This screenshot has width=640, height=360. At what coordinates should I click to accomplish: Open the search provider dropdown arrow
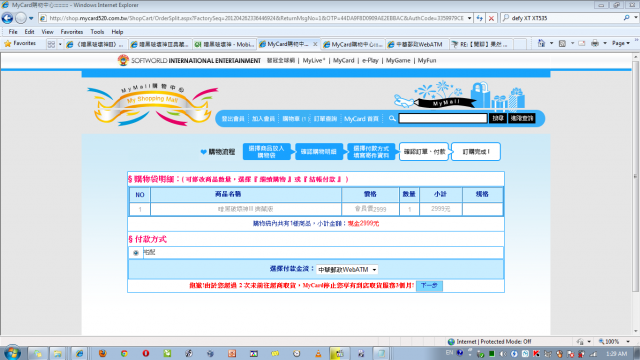tap(636, 18)
